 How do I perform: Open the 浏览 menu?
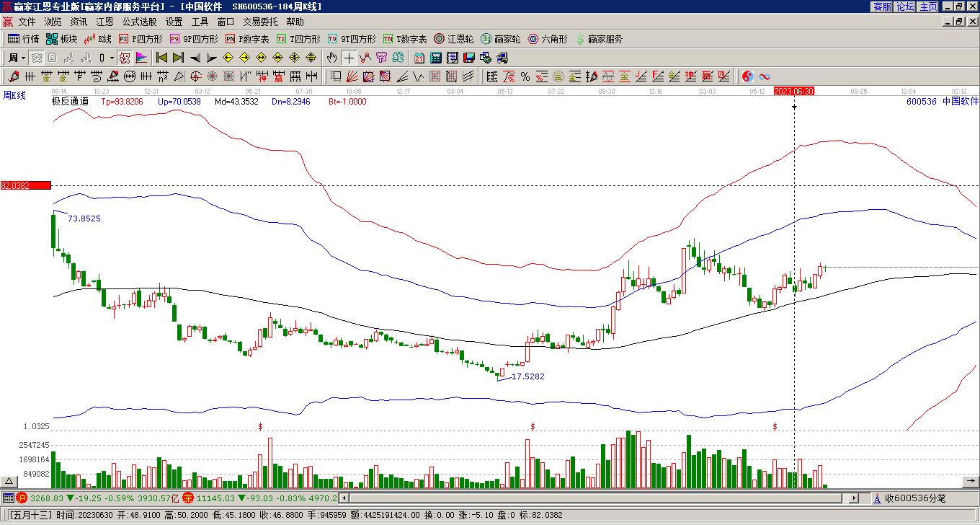[x=53, y=22]
